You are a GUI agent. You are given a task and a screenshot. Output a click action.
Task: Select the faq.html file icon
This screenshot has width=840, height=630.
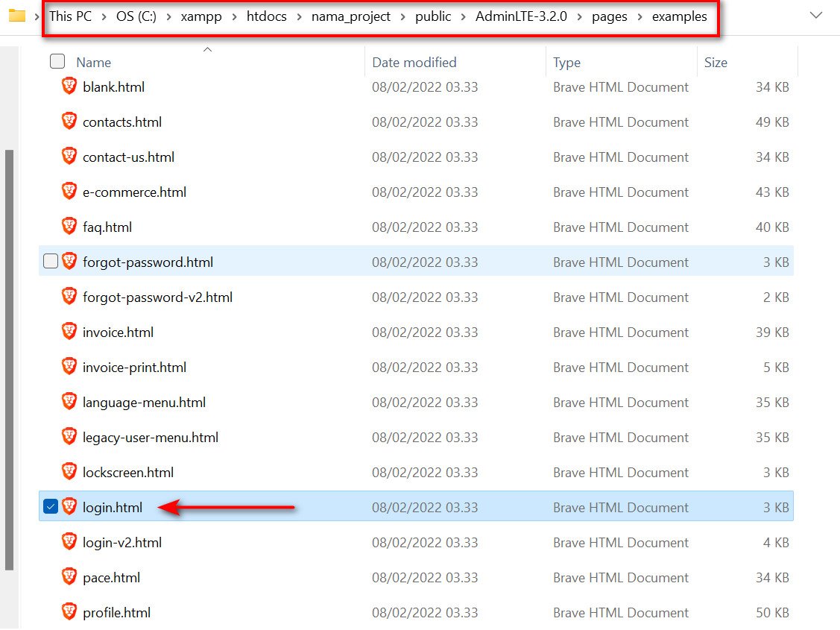click(x=69, y=227)
